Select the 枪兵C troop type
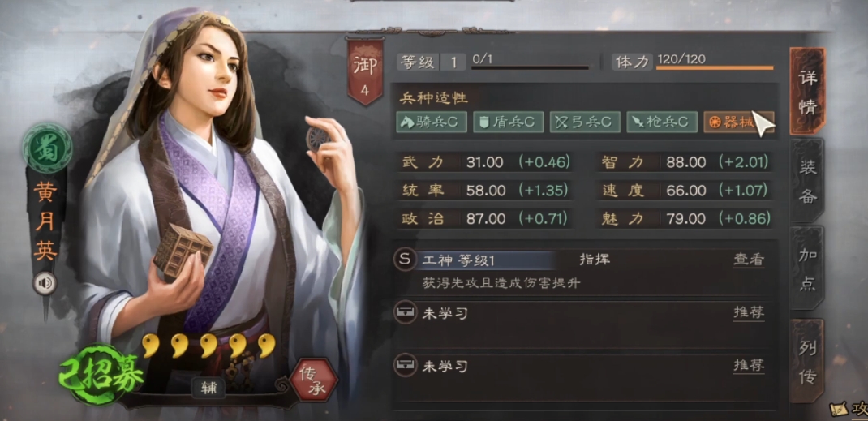This screenshot has width=868, height=421. (661, 122)
